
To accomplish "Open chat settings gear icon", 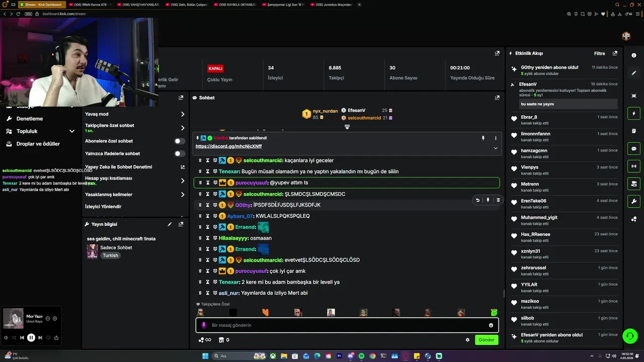I will click(467, 340).
